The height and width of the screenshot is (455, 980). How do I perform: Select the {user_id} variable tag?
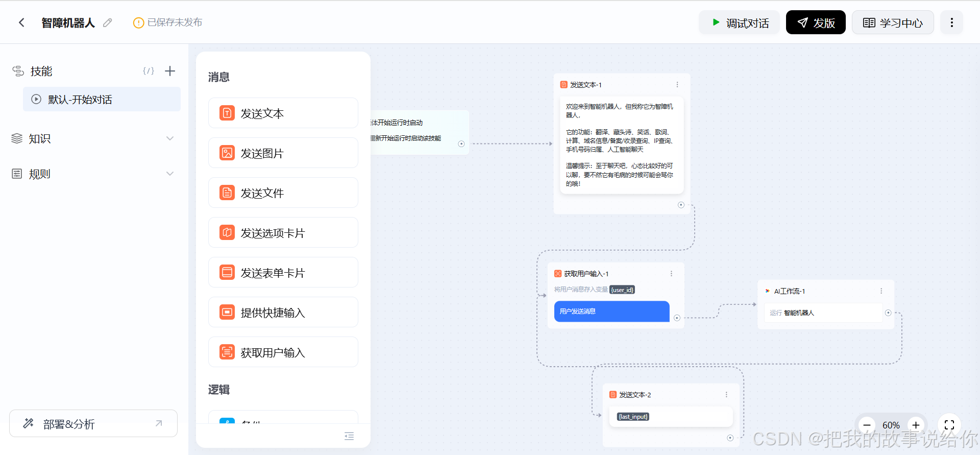622,290
